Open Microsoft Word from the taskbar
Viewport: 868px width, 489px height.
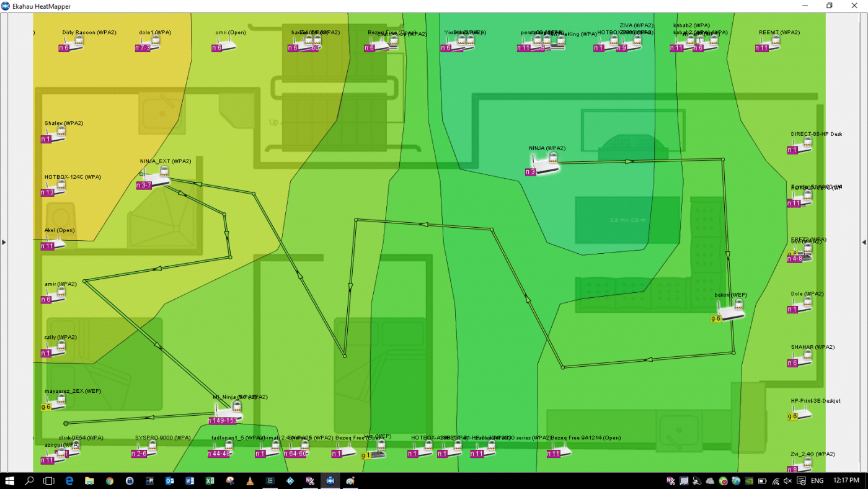(x=190, y=481)
